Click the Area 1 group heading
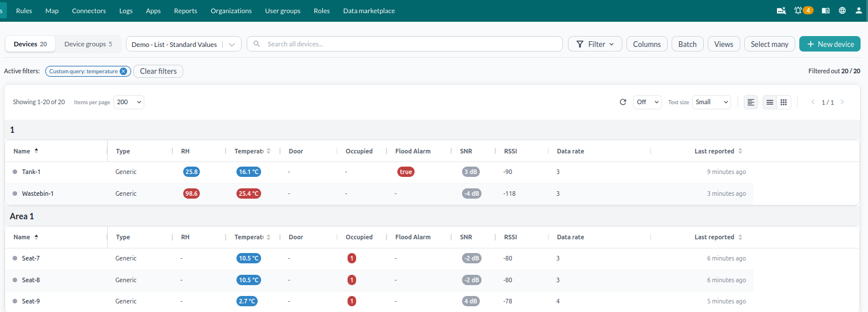Screen dimensions: 868x312 pyautogui.click(x=22, y=216)
